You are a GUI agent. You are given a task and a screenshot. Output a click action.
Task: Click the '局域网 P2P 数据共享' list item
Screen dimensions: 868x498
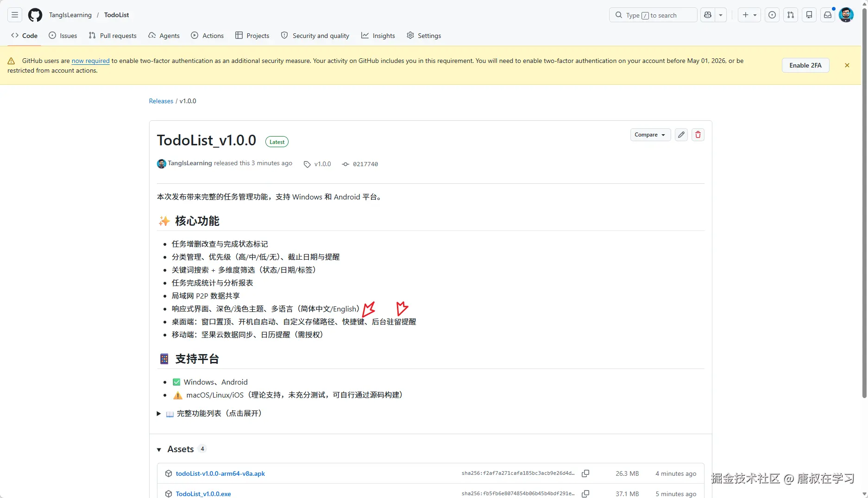point(206,296)
